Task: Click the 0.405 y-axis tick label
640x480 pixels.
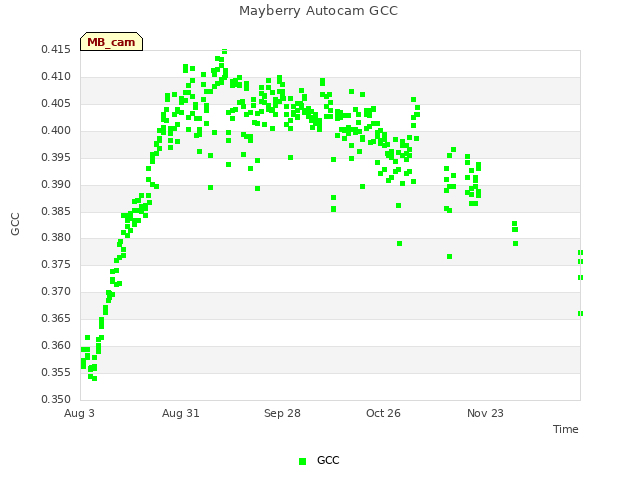Action: pos(56,104)
